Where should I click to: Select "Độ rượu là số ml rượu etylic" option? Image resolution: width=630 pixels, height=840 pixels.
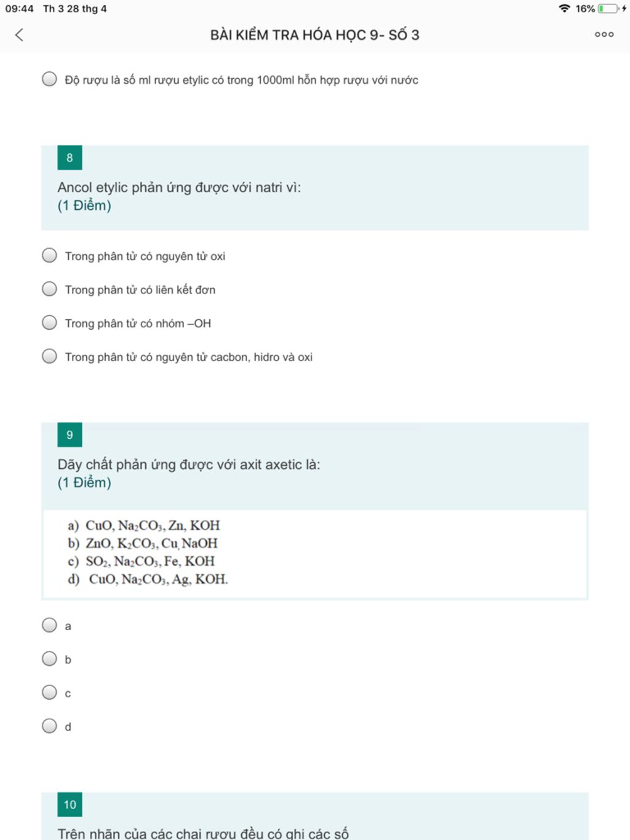point(49,79)
